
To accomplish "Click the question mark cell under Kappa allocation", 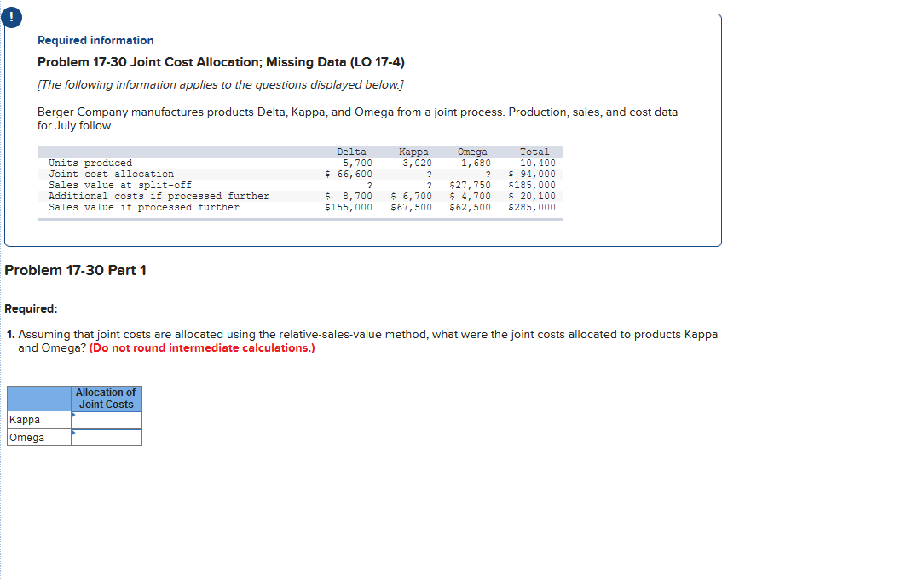I will tap(429, 174).
